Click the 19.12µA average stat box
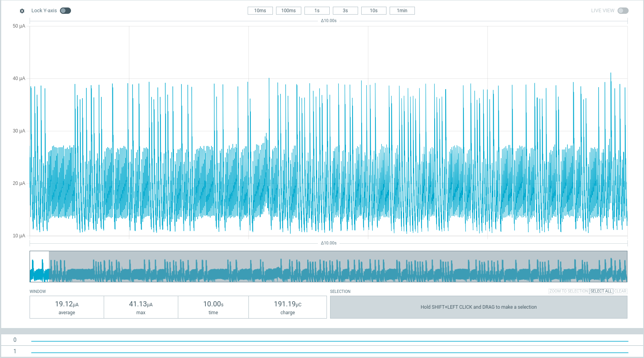This screenshot has height=358, width=644. tap(67, 307)
